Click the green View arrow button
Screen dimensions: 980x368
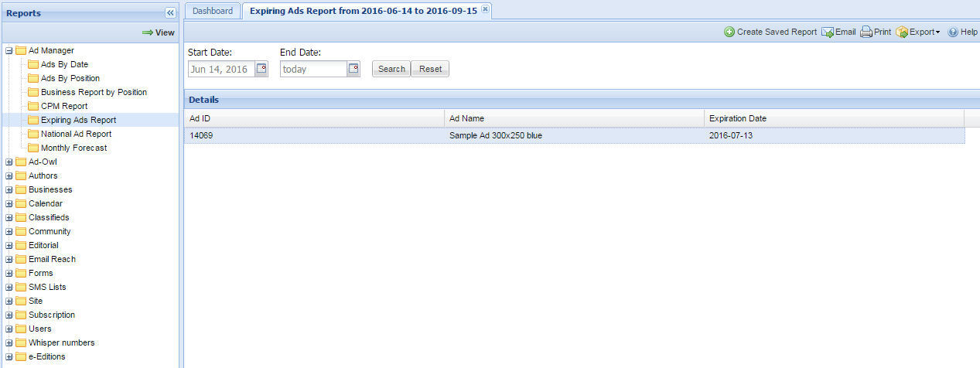pos(159,32)
